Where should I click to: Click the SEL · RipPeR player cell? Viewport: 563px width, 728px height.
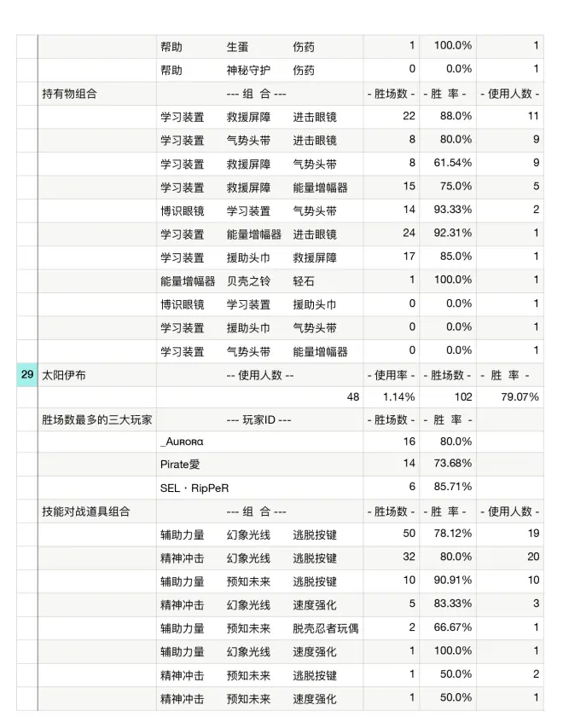point(259,488)
